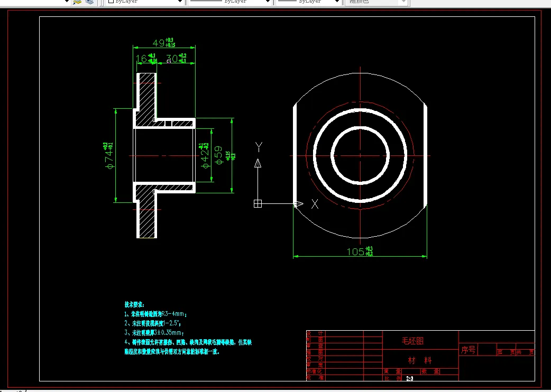Screen dimensions: 551x392
Task: Select the 16 flange width dimension
Action: 146,58
